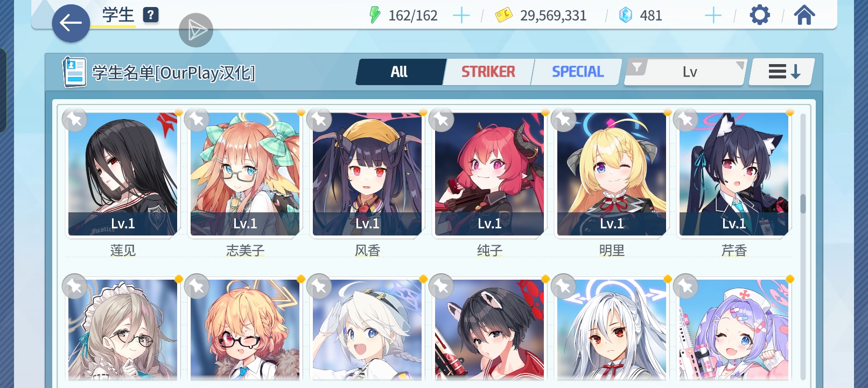Viewport: 868px width, 388px height.
Task: Open the Lv sort dropdown
Action: pos(690,72)
